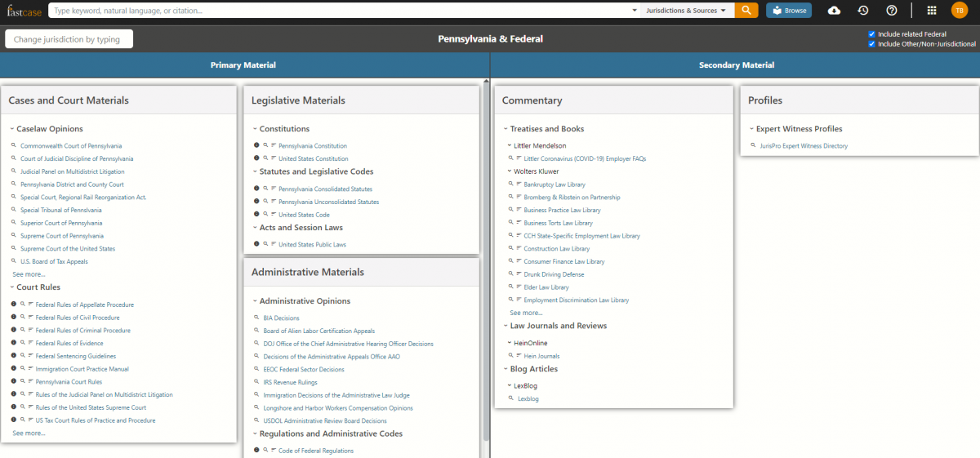980x458 pixels.
Task: Click search icon beside JurisPro Expert Witness Directory
Action: click(x=753, y=145)
